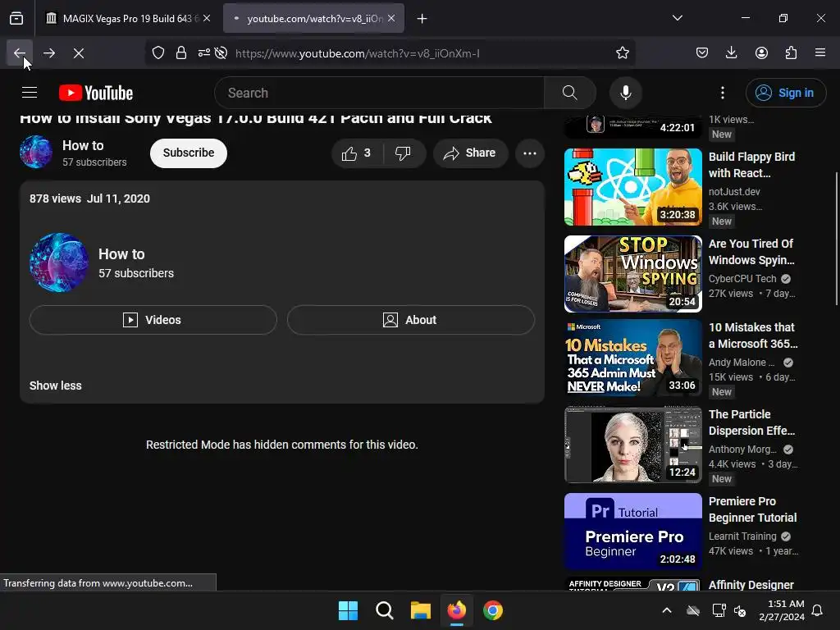The width and height of the screenshot is (840, 630).
Task: Open small How to avatar beside Subscribe
Action: (36, 152)
